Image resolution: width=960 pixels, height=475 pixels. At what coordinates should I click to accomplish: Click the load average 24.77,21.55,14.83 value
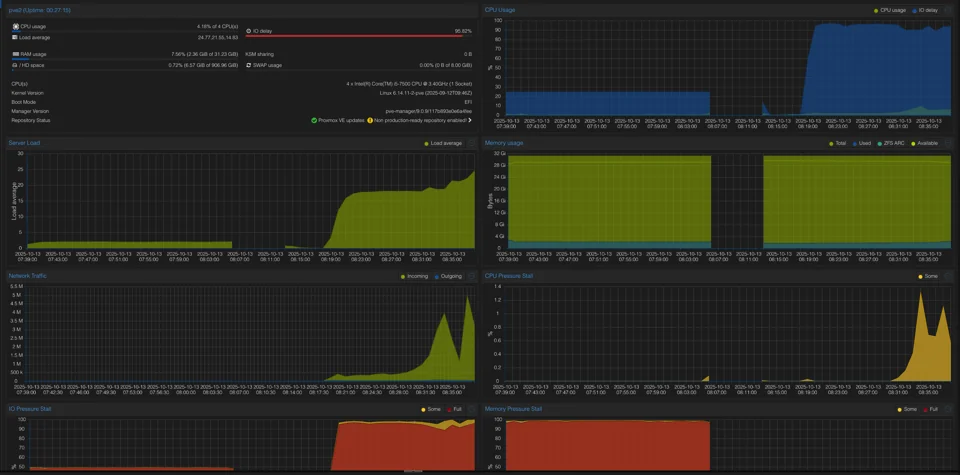click(218, 38)
